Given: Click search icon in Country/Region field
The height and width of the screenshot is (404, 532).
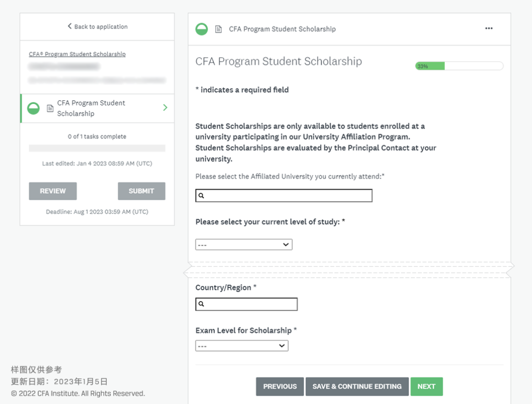Looking at the screenshot, I should (201, 304).
